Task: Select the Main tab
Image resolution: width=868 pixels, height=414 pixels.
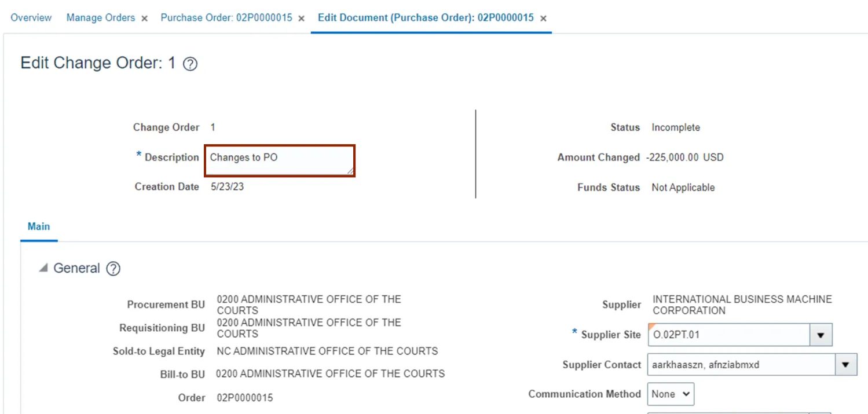Action: click(39, 226)
